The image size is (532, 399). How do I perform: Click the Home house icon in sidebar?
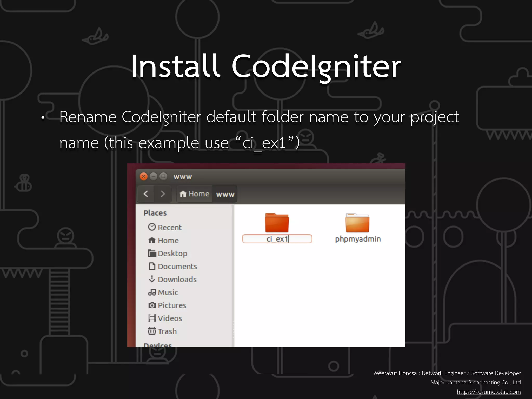(x=152, y=240)
